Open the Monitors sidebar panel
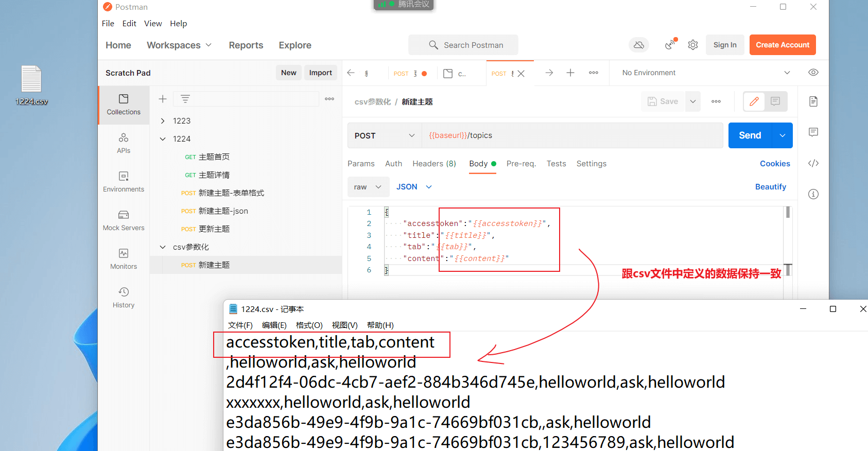Image resolution: width=868 pixels, height=451 pixels. click(x=124, y=259)
